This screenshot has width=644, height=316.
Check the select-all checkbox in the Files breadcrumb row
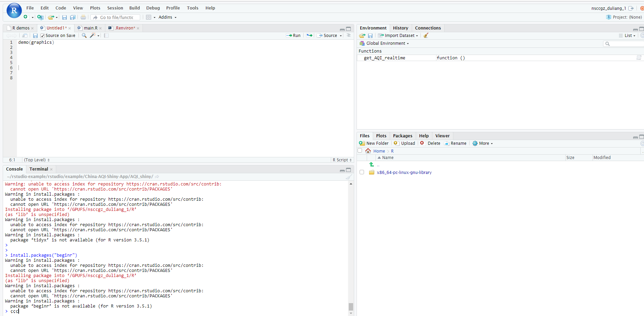point(360,151)
